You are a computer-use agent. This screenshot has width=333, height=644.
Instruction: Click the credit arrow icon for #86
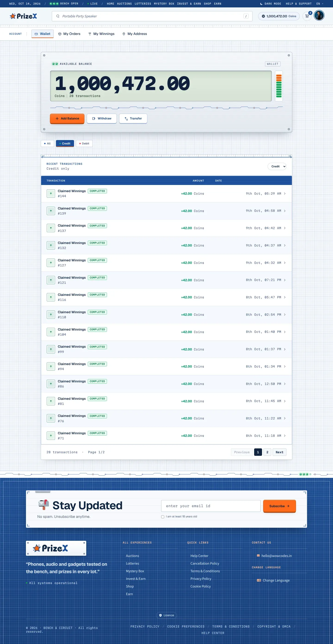[51, 384]
